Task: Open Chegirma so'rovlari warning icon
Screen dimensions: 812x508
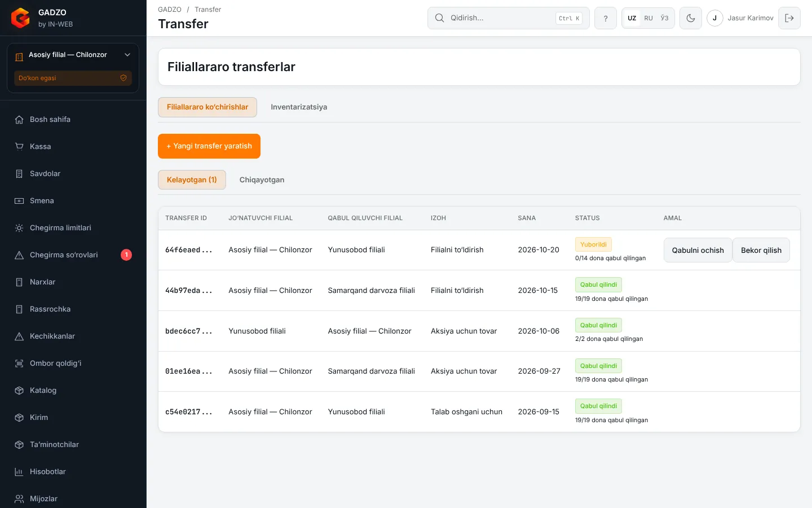Action: [19, 255]
